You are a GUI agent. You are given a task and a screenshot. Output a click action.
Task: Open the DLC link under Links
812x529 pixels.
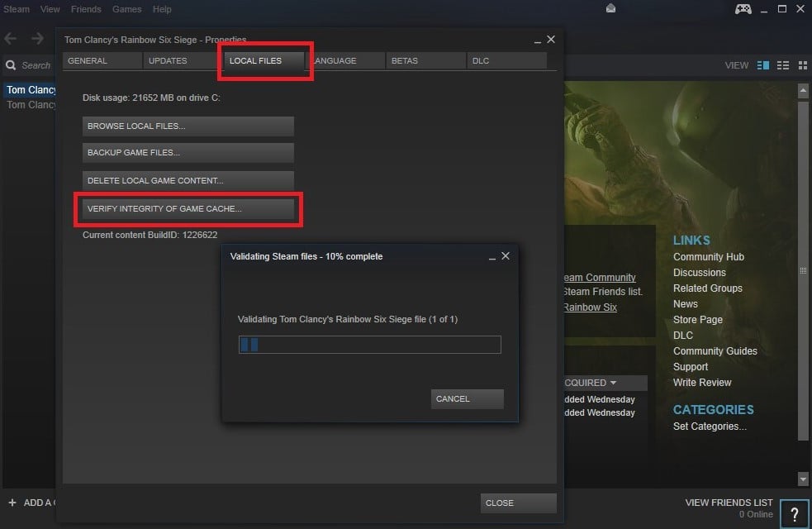click(x=682, y=336)
